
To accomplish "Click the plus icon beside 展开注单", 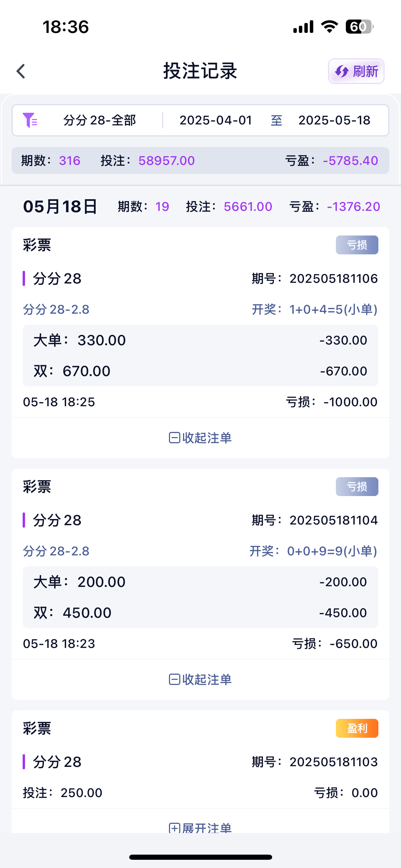I will 174,828.
